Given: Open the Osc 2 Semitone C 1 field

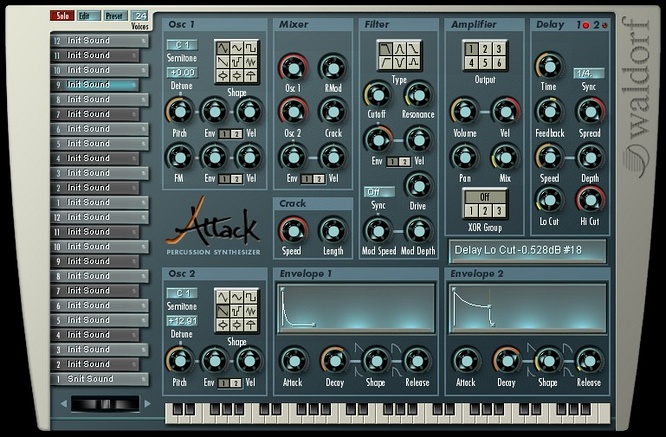Looking at the screenshot, I should click(182, 293).
